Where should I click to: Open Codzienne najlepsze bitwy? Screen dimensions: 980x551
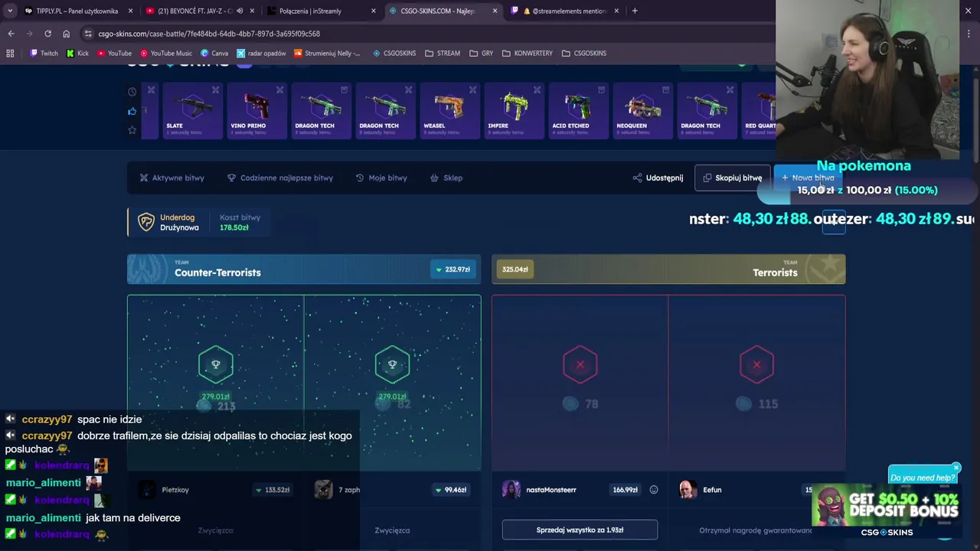coord(279,178)
